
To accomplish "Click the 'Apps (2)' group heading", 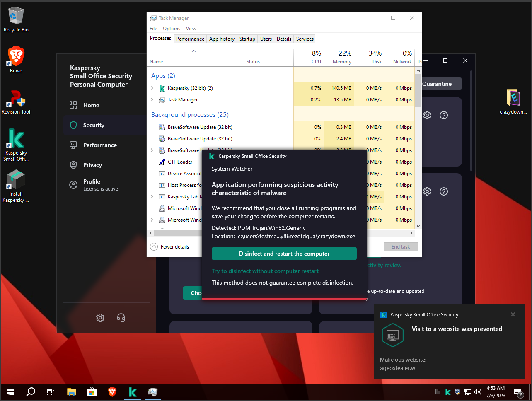I will click(163, 76).
